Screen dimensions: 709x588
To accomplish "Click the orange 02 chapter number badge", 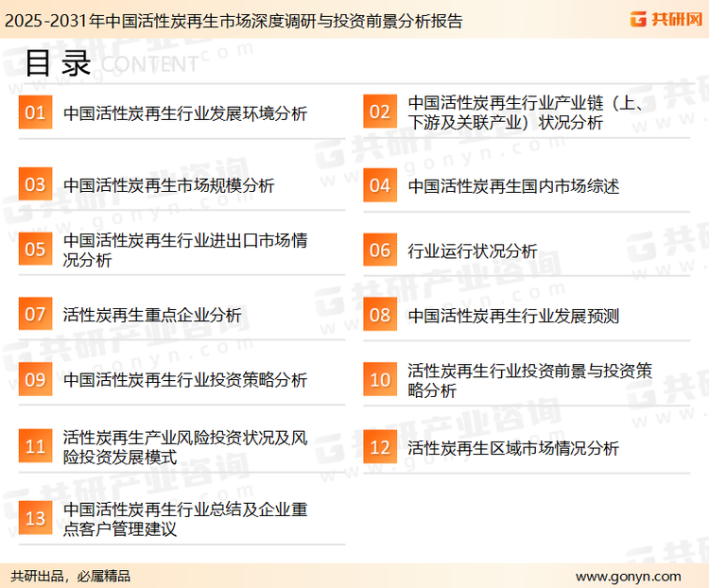I will click(x=379, y=112).
